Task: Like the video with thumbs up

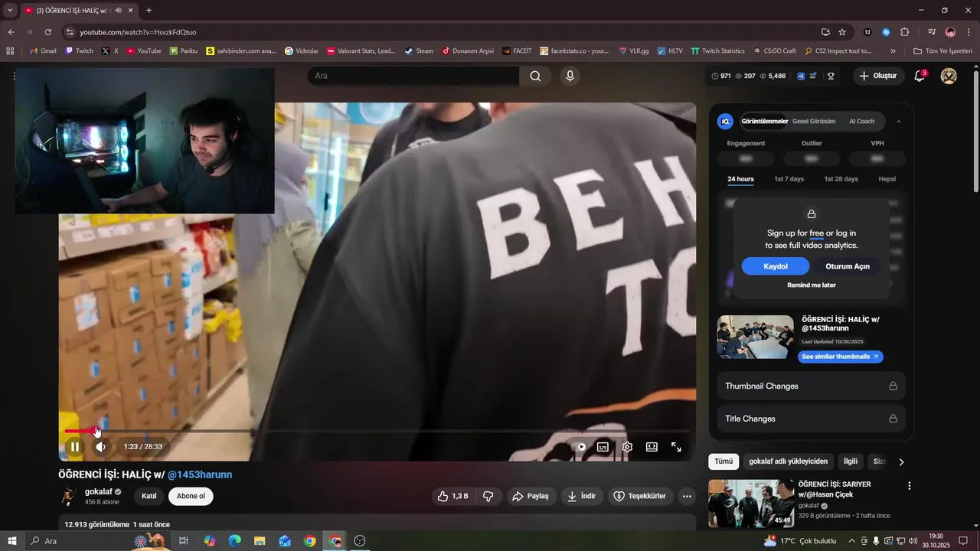Action: point(452,496)
